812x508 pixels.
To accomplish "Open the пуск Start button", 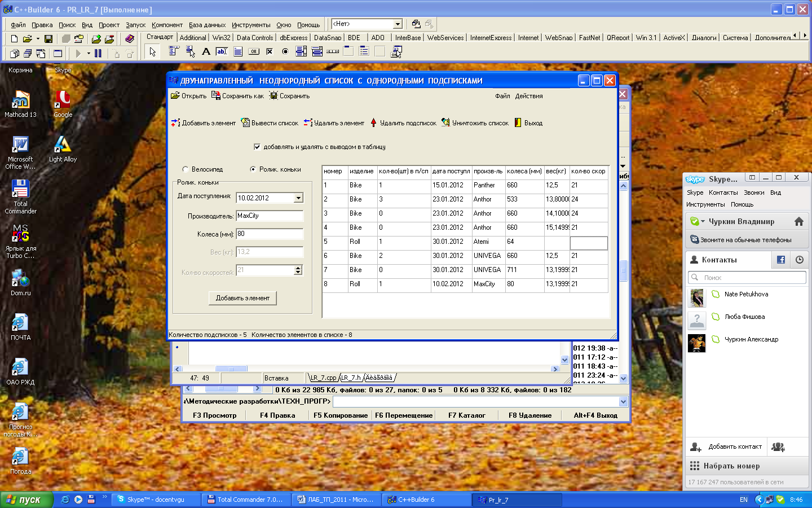I will 27,500.
